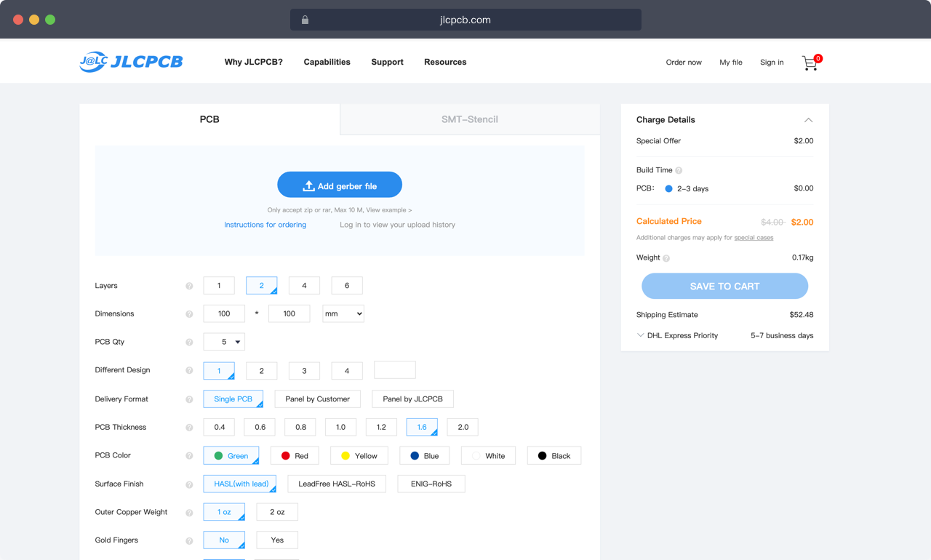The image size is (931, 560).
Task: Select 1 layer option
Action: tap(219, 286)
